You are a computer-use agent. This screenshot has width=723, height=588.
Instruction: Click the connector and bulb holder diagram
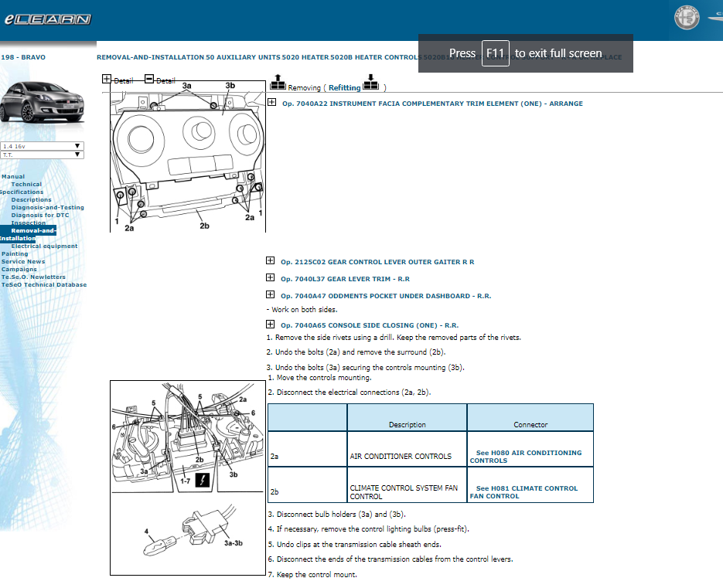coord(188,478)
